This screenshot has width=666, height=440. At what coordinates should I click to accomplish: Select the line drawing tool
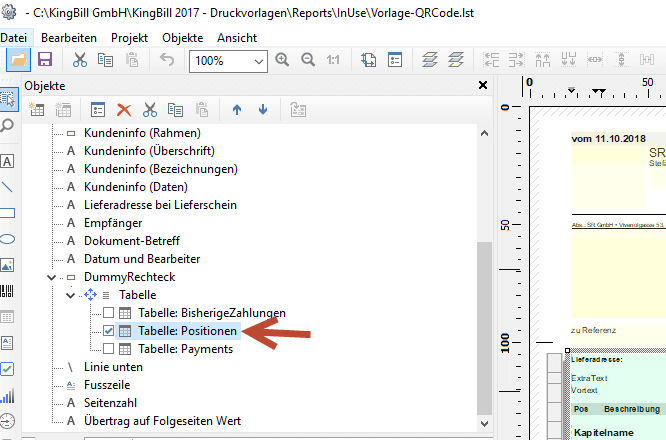[x=7, y=187]
